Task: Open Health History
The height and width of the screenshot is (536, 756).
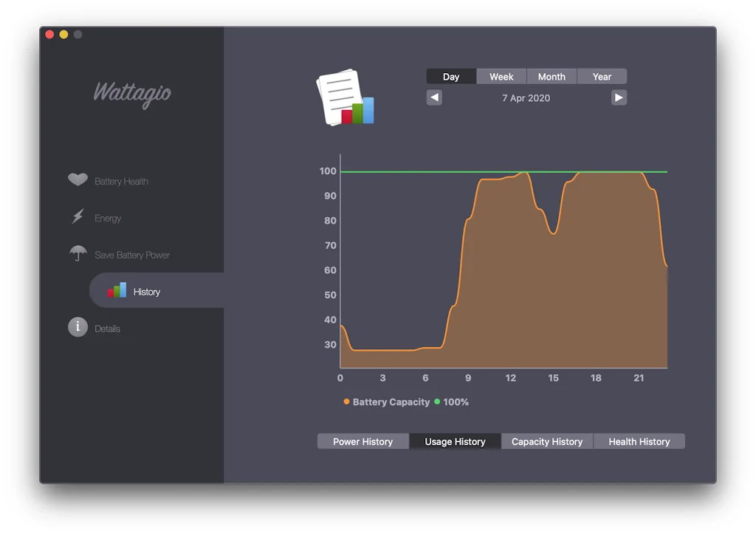Action: click(x=639, y=441)
